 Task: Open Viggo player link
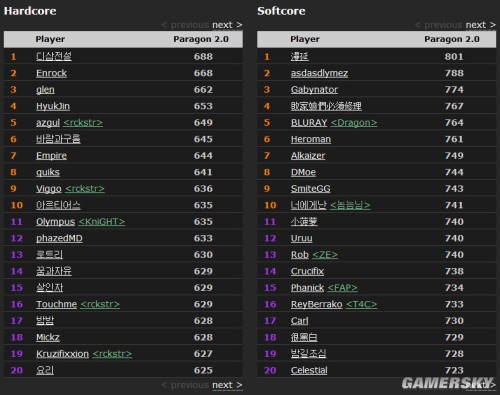49,189
